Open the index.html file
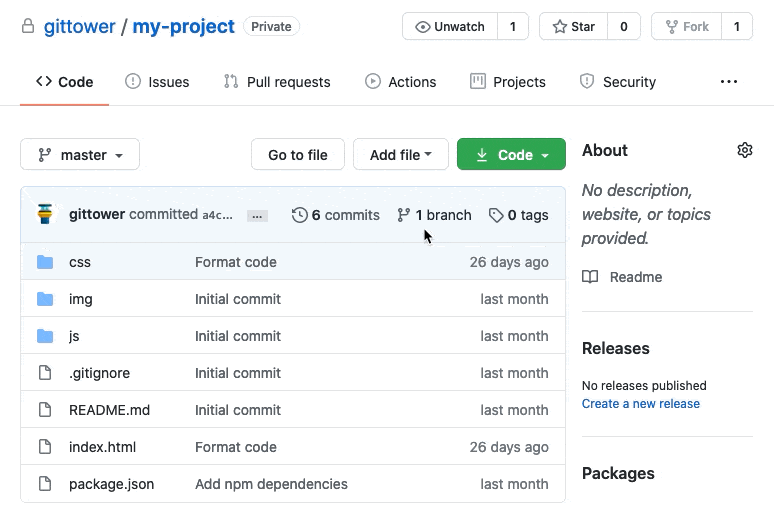The width and height of the screenshot is (774, 505). coord(102,447)
